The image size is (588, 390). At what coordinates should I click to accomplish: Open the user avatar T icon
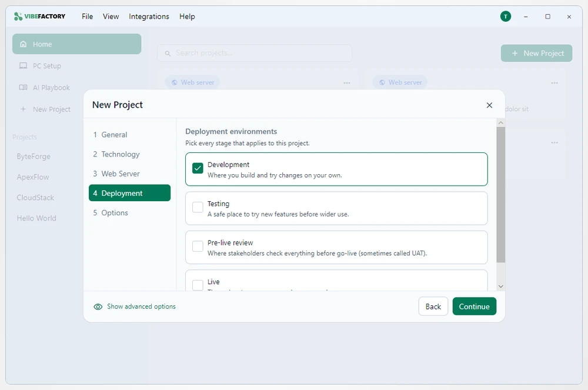click(x=505, y=16)
